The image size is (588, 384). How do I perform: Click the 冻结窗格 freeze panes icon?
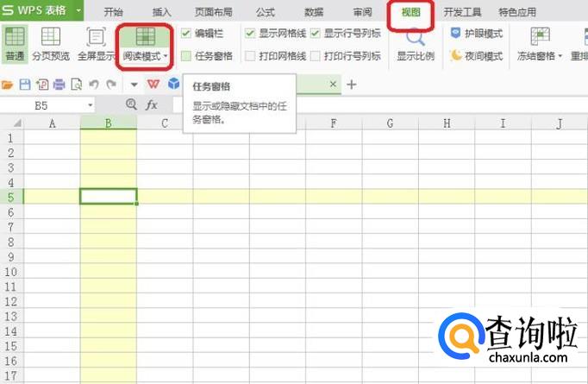click(540, 37)
